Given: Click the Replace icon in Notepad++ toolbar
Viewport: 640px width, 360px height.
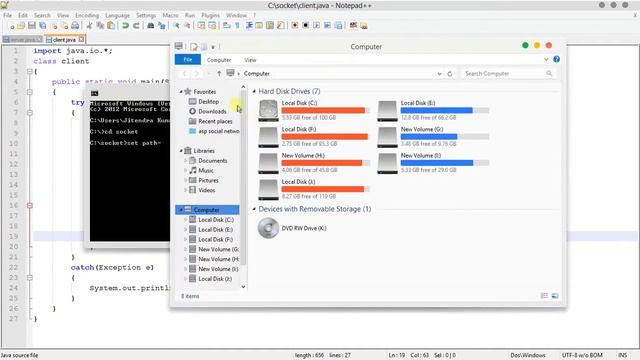Looking at the screenshot, I should pyautogui.click(x=162, y=26).
